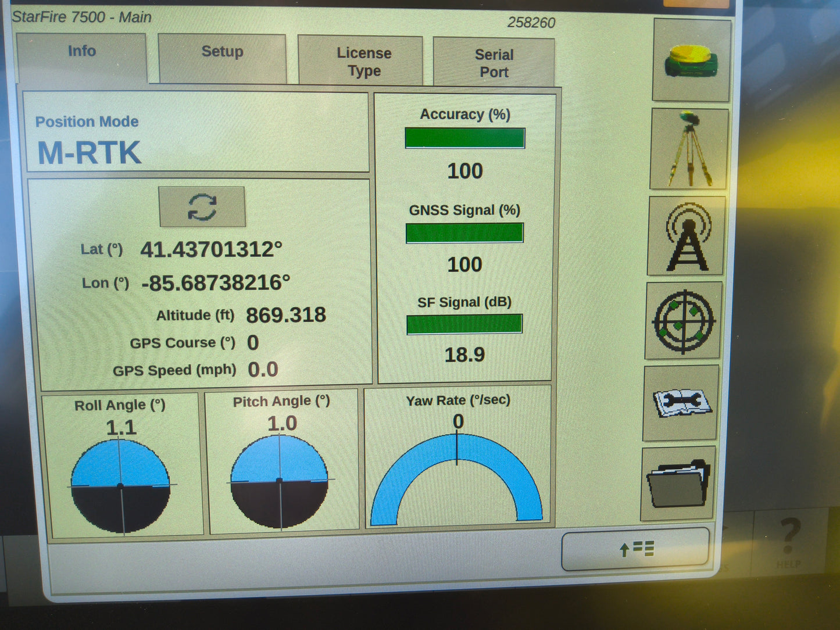Click the SF Signal strength bar
The image size is (840, 630).
pos(464,324)
